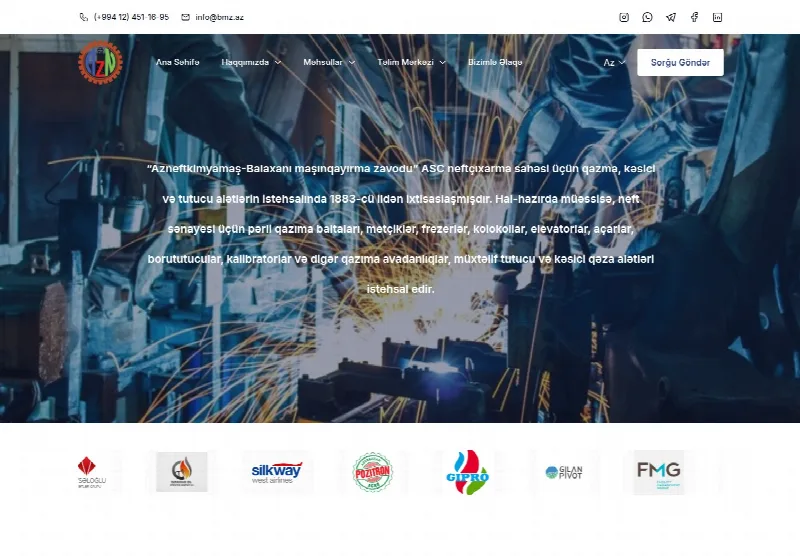Open the Telegram social icon

point(670,17)
